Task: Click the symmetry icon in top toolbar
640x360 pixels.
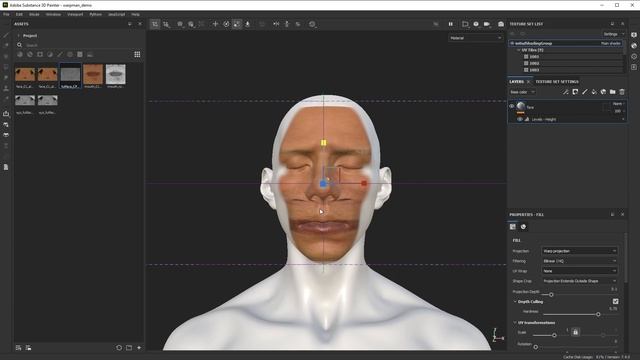Action: (276, 24)
